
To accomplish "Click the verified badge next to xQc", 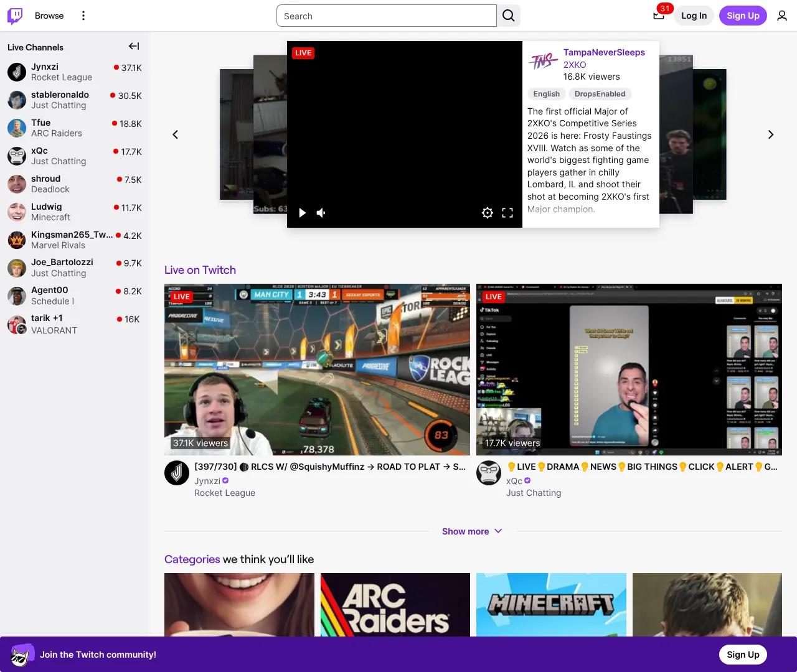I will pos(527,480).
